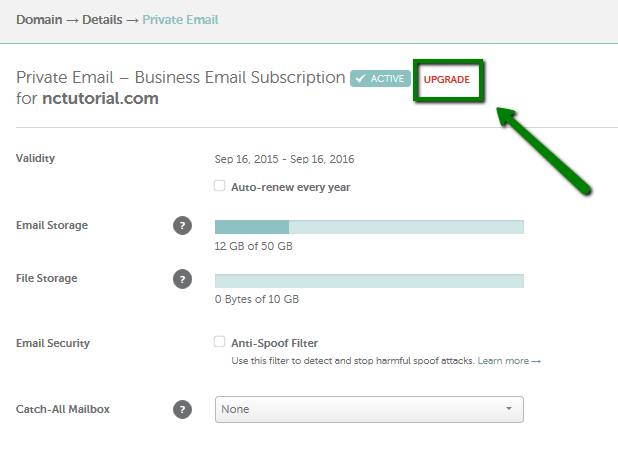Open the Learn more link
This screenshot has height=449, width=618.
[503, 361]
